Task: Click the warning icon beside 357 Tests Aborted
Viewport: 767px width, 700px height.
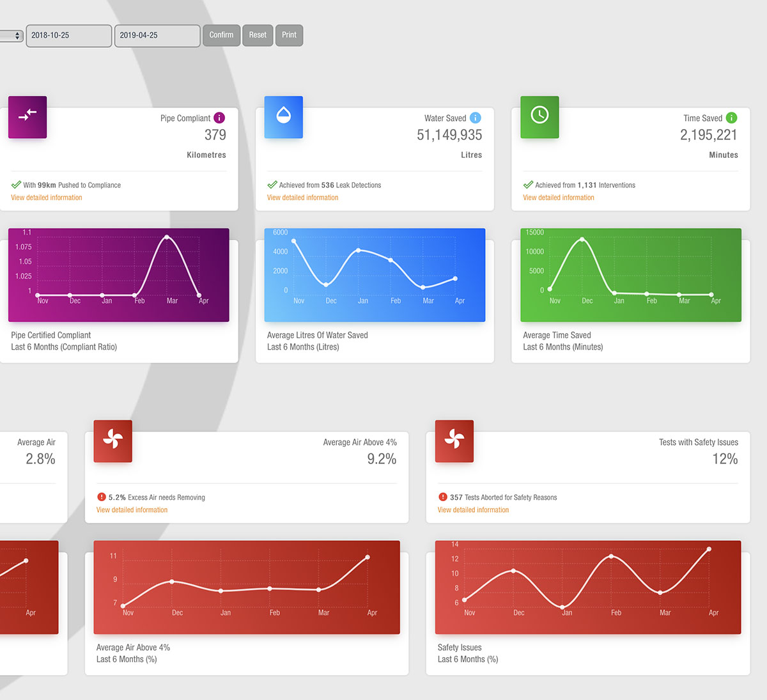Action: (443, 497)
